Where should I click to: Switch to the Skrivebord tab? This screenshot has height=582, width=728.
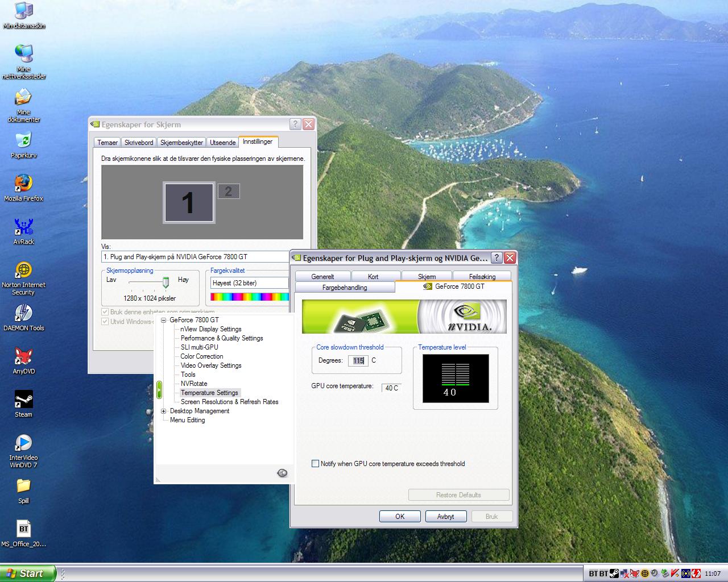click(139, 143)
